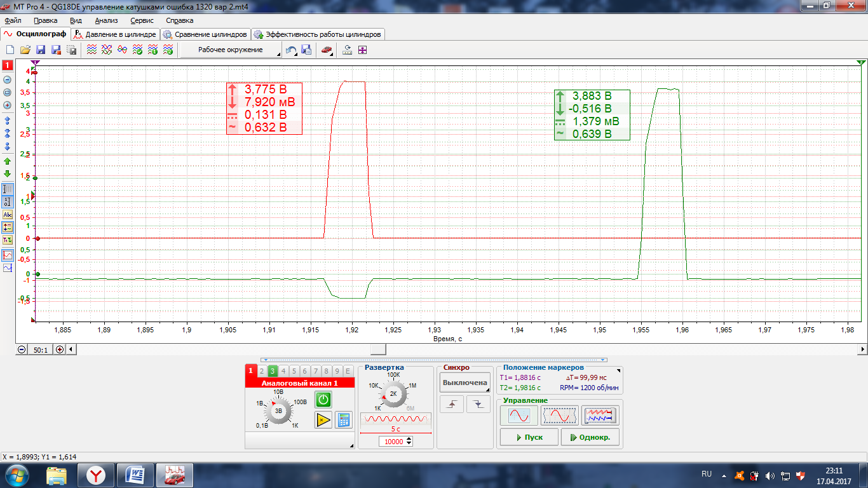Viewport: 868px width, 488px height.
Task: Zoom in the time scale beside the 50:1 label
Action: [60, 349]
